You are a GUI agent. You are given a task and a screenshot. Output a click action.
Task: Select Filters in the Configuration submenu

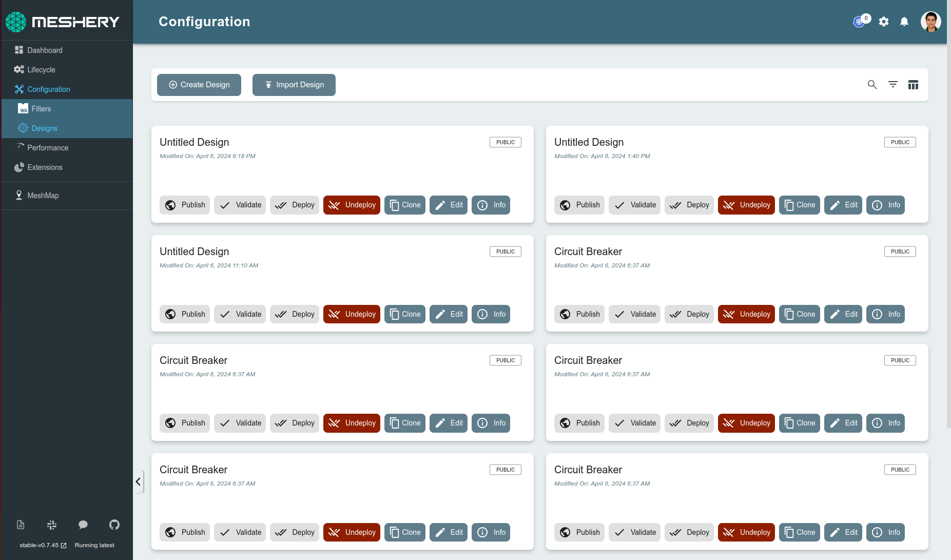click(41, 109)
